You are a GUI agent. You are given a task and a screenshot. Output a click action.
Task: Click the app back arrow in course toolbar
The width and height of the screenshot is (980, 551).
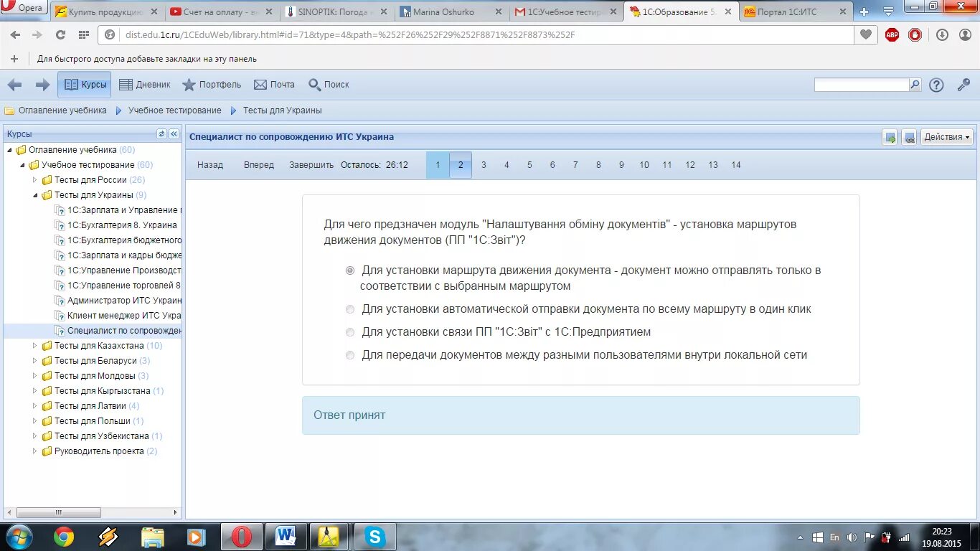(14, 85)
